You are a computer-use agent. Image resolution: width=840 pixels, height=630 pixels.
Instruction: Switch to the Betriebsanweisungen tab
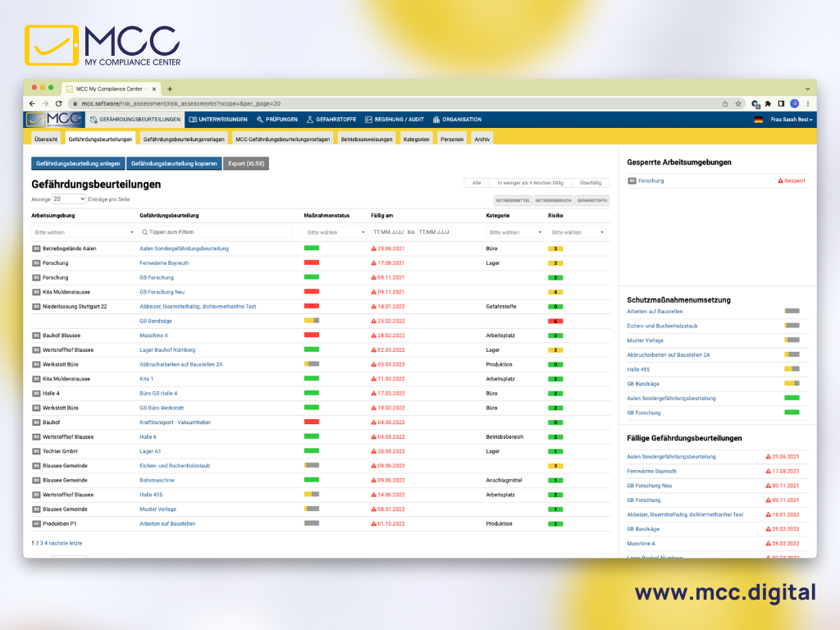[x=367, y=139]
